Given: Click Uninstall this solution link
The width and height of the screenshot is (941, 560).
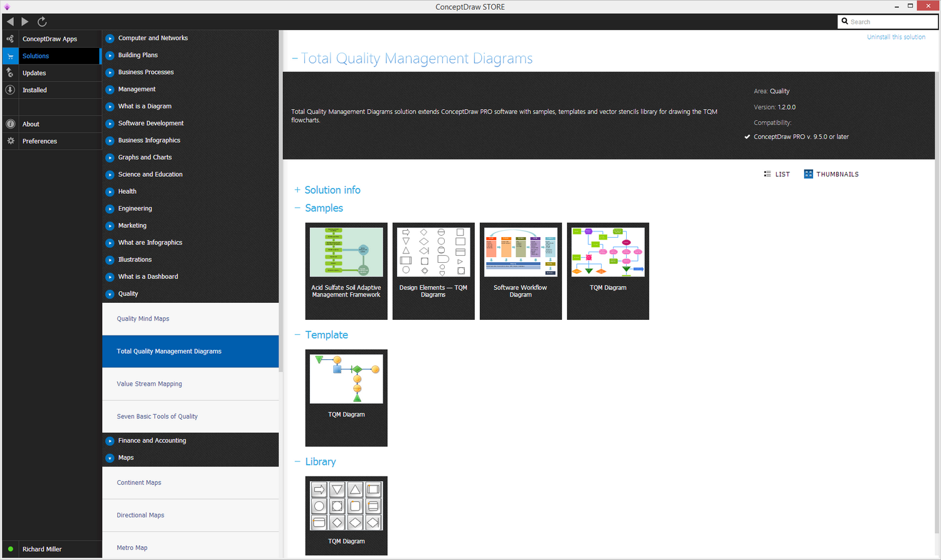Looking at the screenshot, I should [x=896, y=37].
